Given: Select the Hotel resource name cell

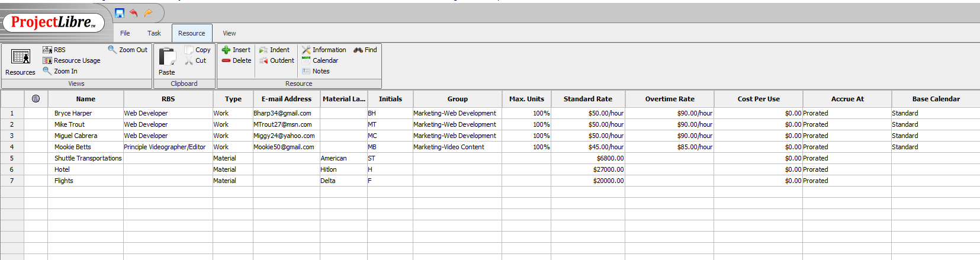Looking at the screenshot, I should tap(86, 169).
